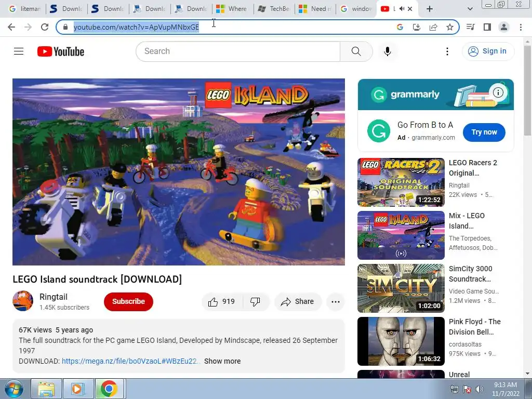Search with voice microphone icon

387,51
